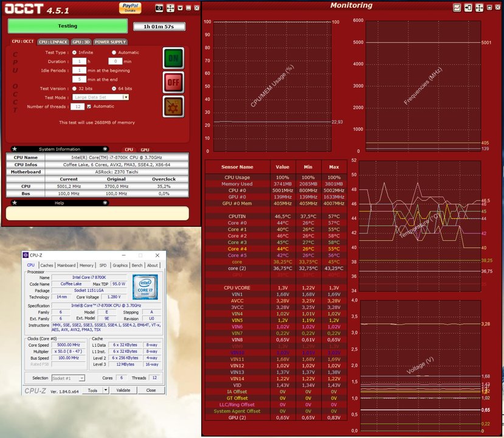Image resolution: width=504 pixels, height=438 pixels.
Task: Click the Monitoring graph display icon
Action: (457, 8)
